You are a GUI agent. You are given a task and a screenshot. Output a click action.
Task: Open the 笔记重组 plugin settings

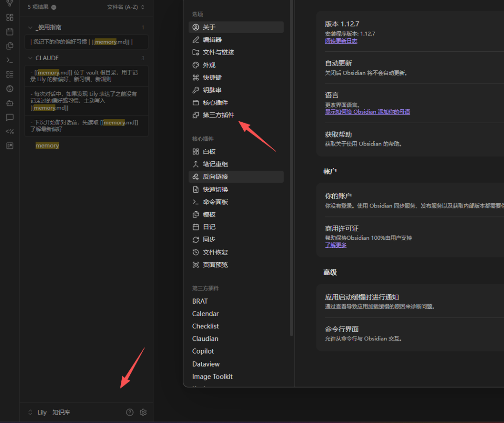[236, 164]
